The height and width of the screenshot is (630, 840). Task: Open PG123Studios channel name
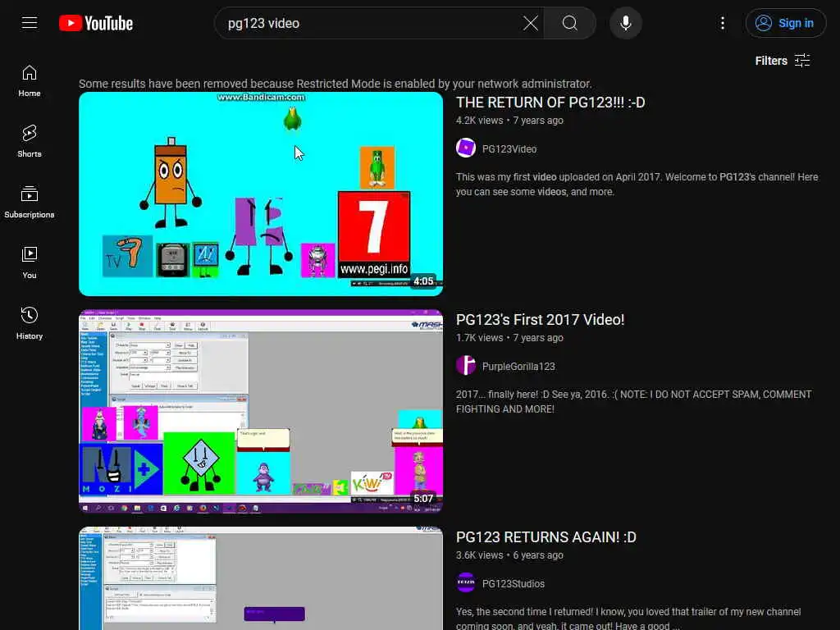tap(514, 584)
